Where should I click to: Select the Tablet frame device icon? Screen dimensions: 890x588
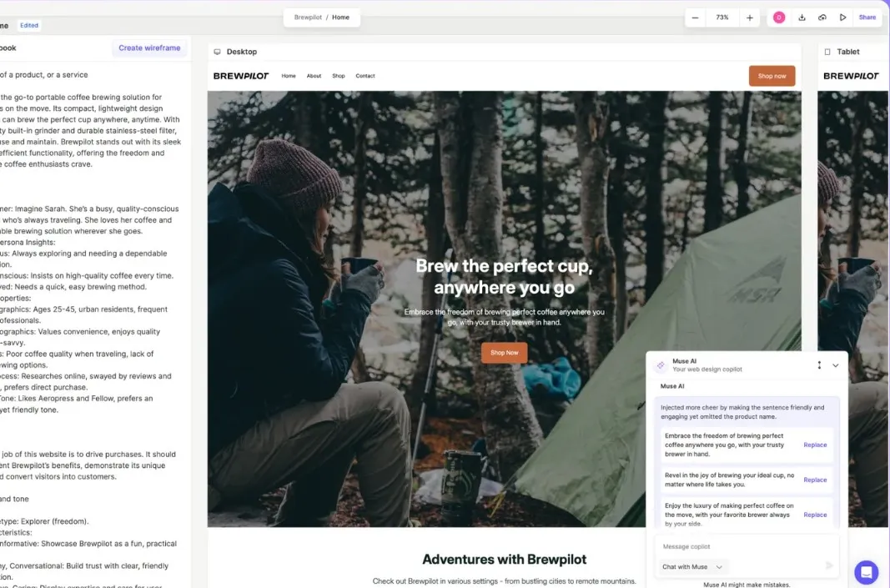827,52
